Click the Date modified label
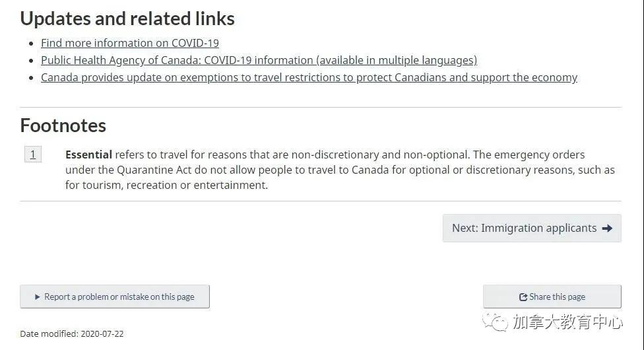This screenshot has width=644, height=350. tap(49, 334)
